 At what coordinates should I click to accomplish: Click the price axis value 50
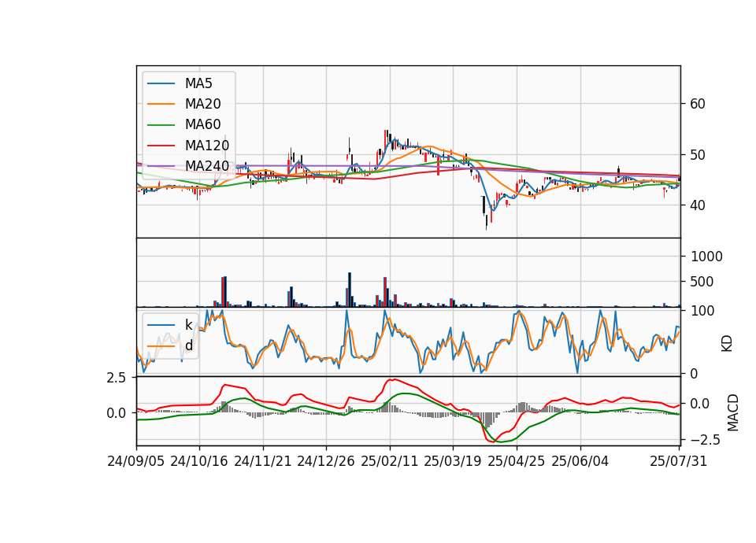point(697,155)
